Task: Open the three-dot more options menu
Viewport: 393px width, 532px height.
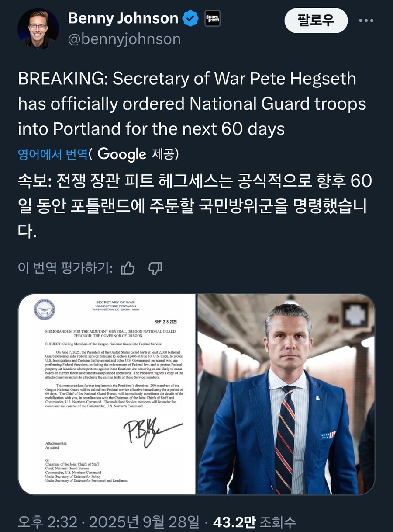Action: (366, 21)
